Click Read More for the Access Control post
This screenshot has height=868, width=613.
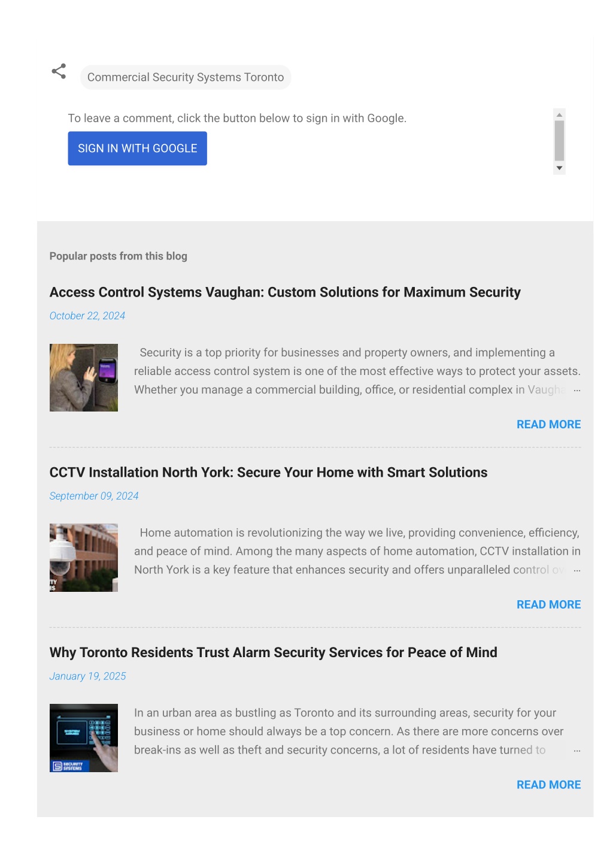click(x=548, y=424)
